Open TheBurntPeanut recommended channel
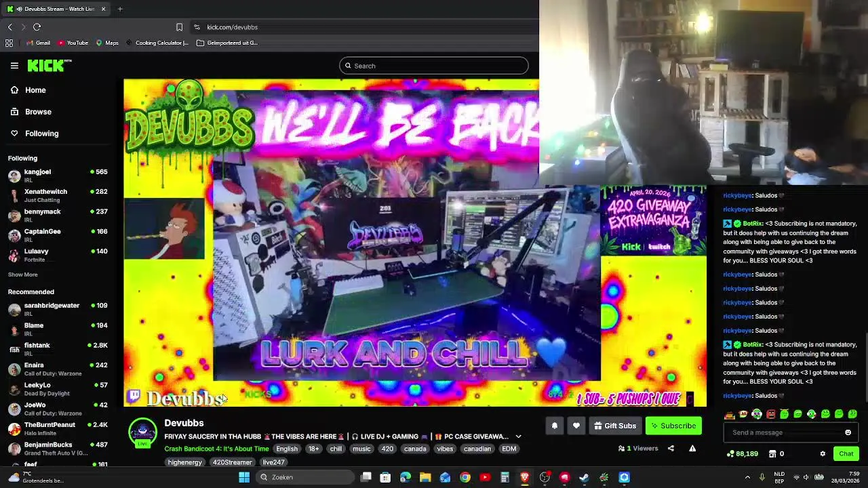Screen dimensions: 868x488 tap(58, 428)
